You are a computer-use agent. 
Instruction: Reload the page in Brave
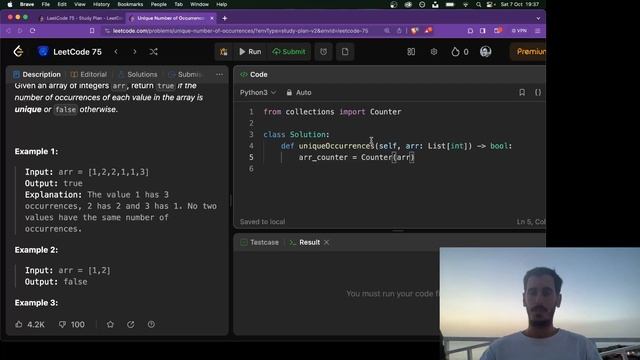click(x=33, y=31)
